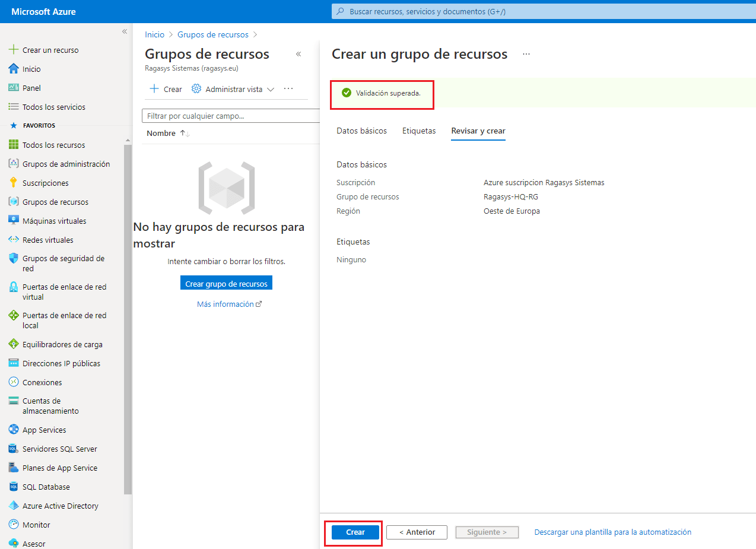Open Puertas de enlace de red local icon
The image size is (756, 549).
click(x=14, y=316)
